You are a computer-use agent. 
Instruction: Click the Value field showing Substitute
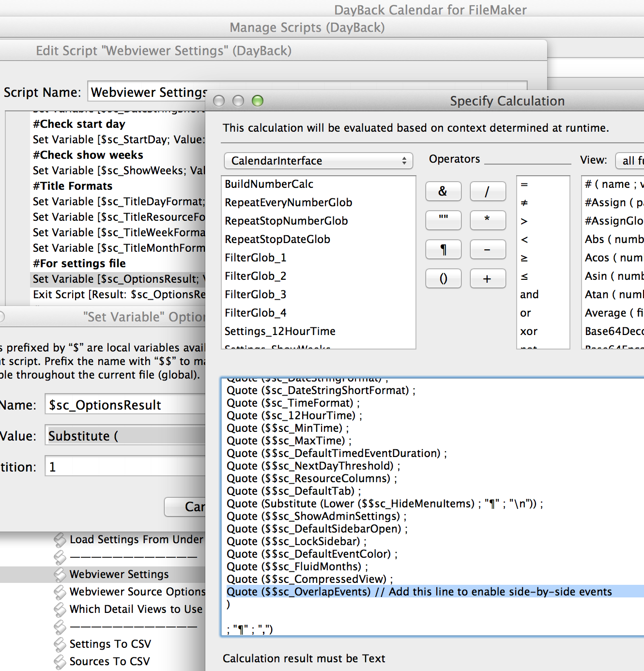[x=125, y=436]
